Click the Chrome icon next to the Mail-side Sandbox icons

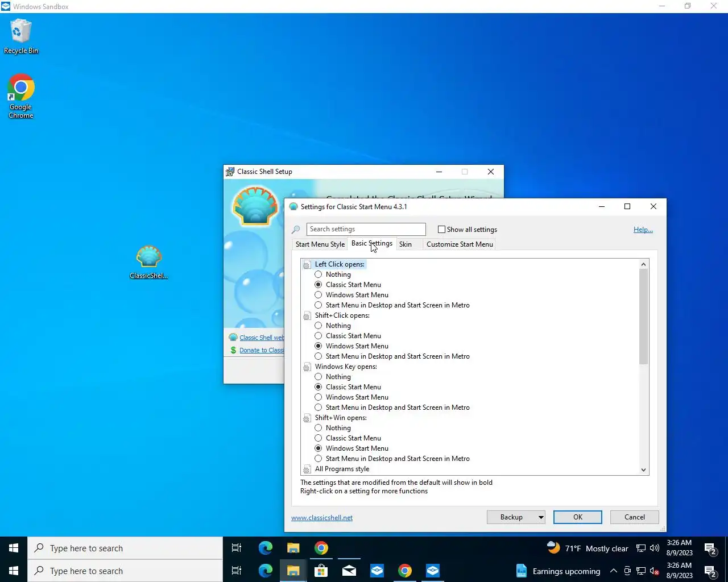pyautogui.click(x=405, y=571)
